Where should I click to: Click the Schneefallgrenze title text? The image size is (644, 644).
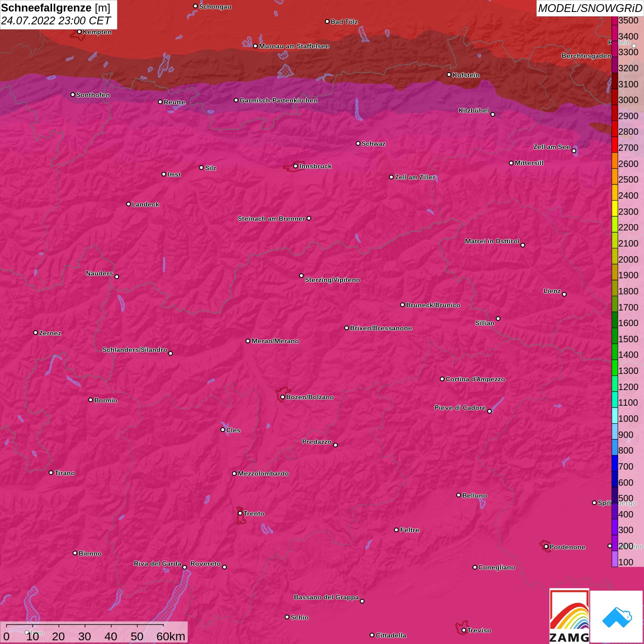[46, 8]
